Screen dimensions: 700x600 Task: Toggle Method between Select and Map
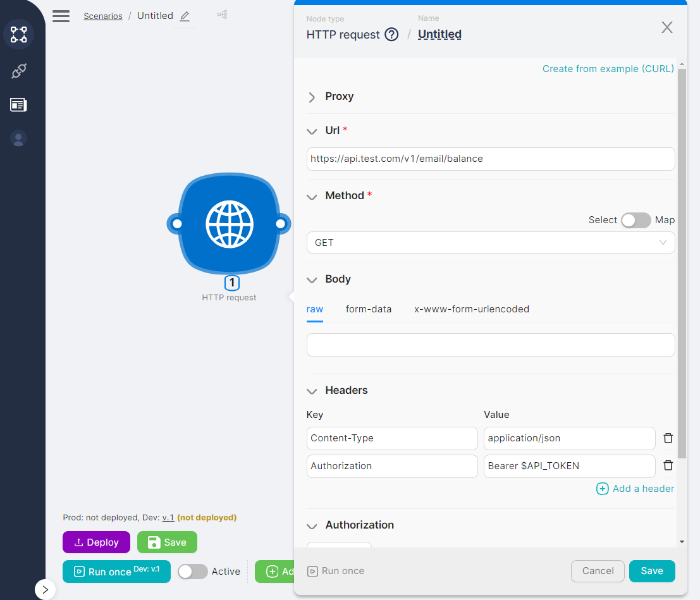pyautogui.click(x=636, y=220)
